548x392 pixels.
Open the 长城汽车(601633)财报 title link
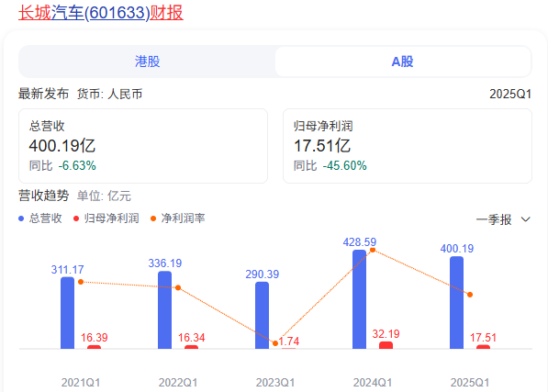[101, 13]
